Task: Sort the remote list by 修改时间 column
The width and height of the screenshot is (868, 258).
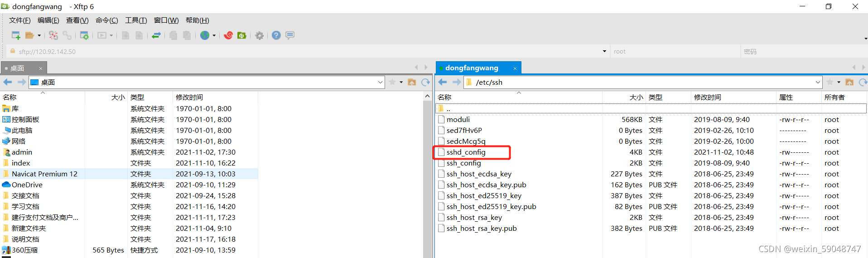Action: click(733, 97)
